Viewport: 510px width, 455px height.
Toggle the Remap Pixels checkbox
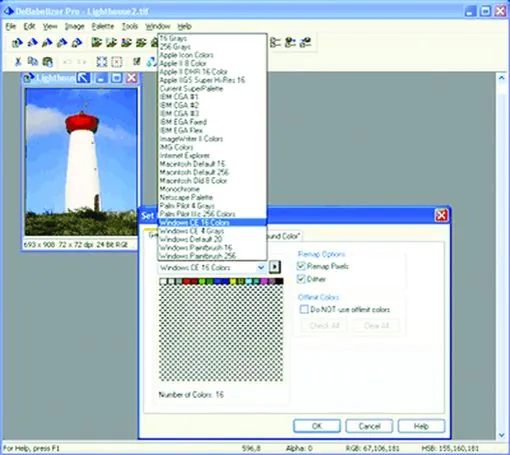click(x=301, y=266)
